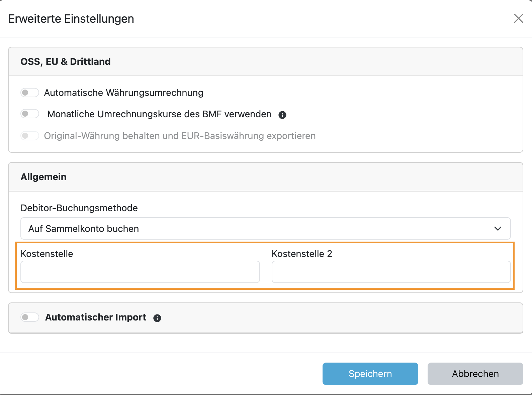This screenshot has height=395, width=532.
Task: Enable Automatische Währungsumrechnung switch
Action: (30, 93)
